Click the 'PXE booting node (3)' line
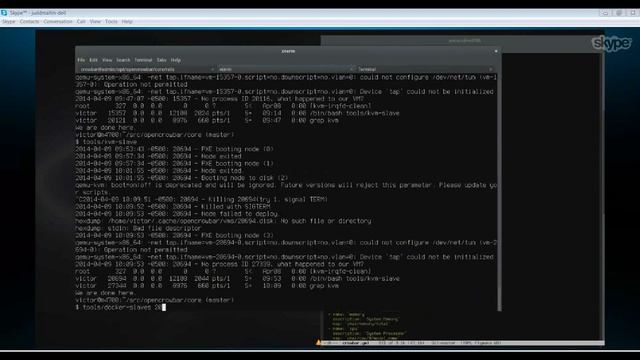 (x=175, y=236)
